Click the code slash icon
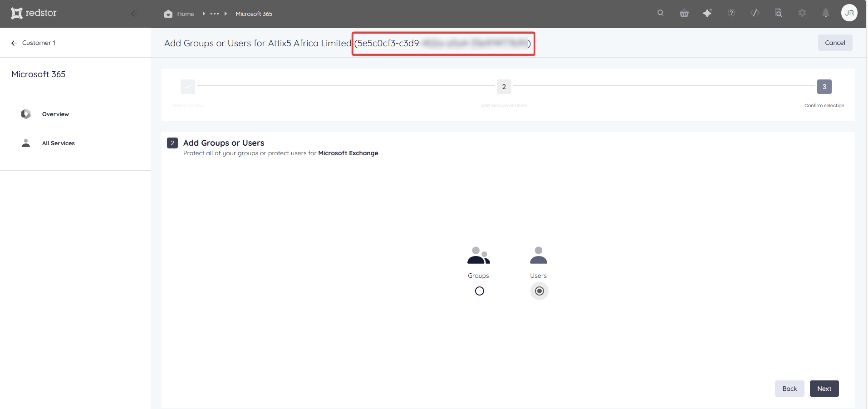This screenshot has height=409, width=868. (755, 13)
